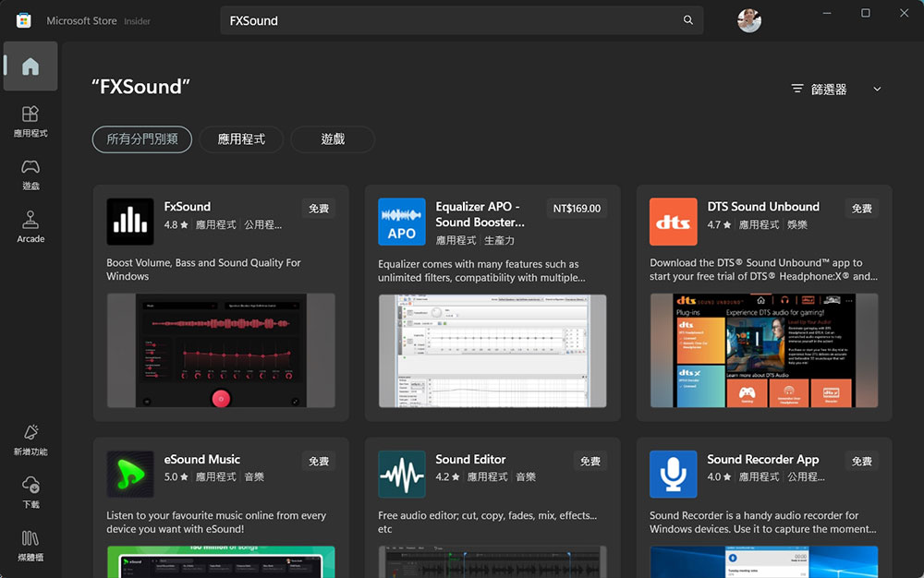Select the Games (遊戲) filter chip

click(333, 139)
